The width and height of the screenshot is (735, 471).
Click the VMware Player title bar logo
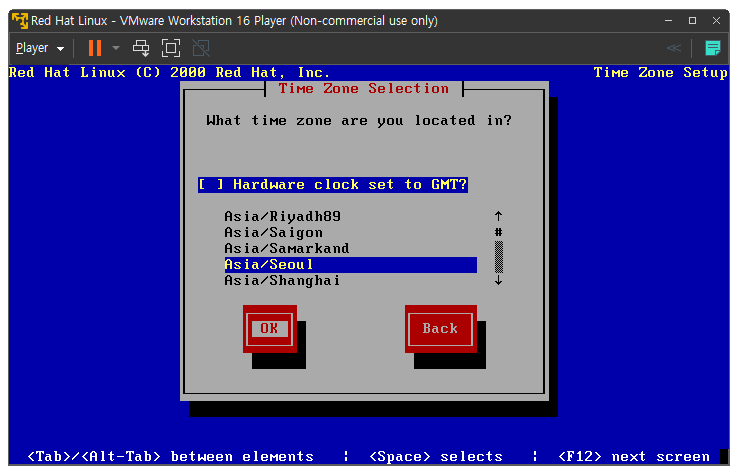(x=20, y=21)
